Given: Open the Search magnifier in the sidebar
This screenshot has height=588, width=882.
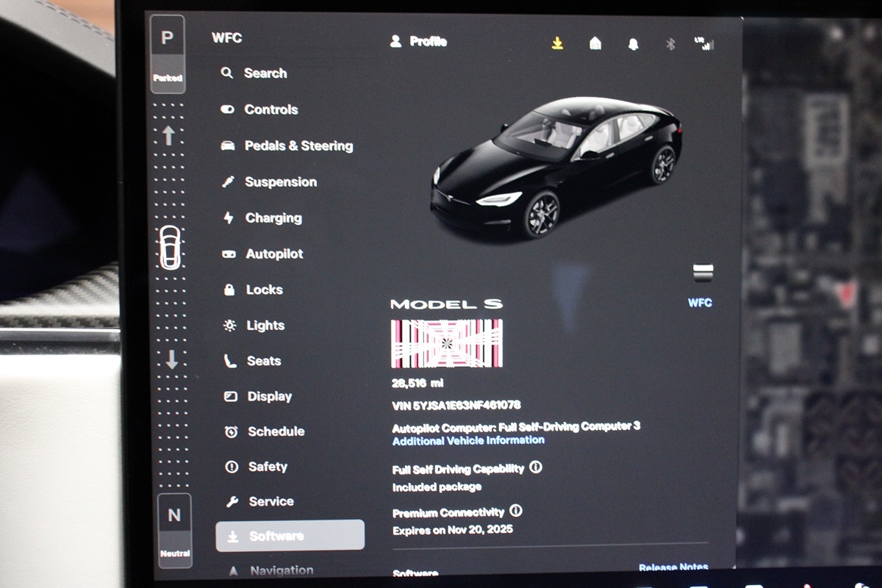Looking at the screenshot, I should [x=228, y=73].
